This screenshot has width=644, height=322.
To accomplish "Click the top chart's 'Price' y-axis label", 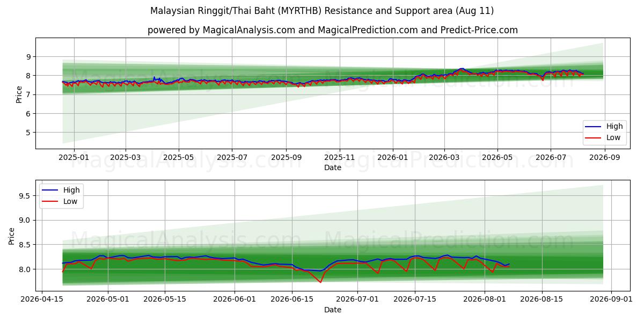I will [19, 93].
